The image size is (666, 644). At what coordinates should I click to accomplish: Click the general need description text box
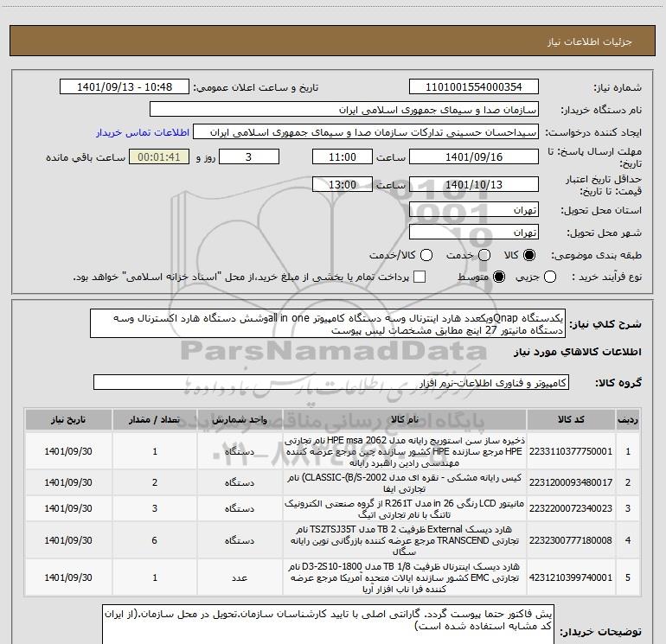328,323
